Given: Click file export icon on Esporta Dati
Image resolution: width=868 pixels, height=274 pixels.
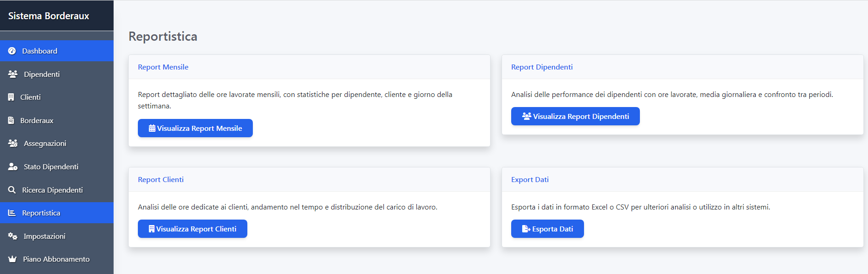Looking at the screenshot, I should tap(526, 229).
